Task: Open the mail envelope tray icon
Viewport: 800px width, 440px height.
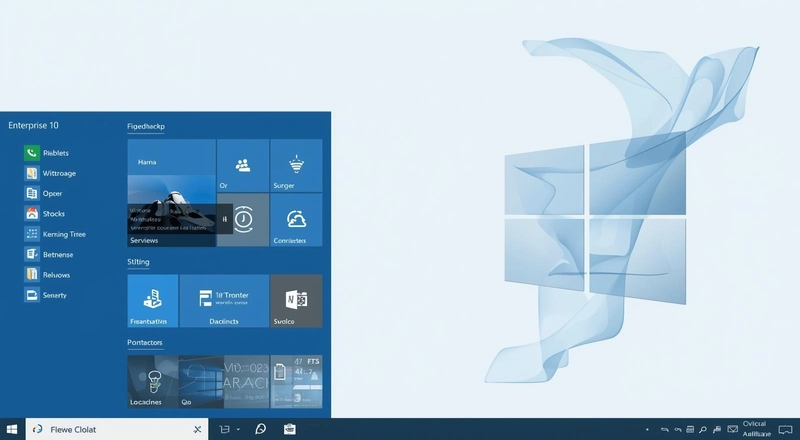Action: [x=733, y=429]
